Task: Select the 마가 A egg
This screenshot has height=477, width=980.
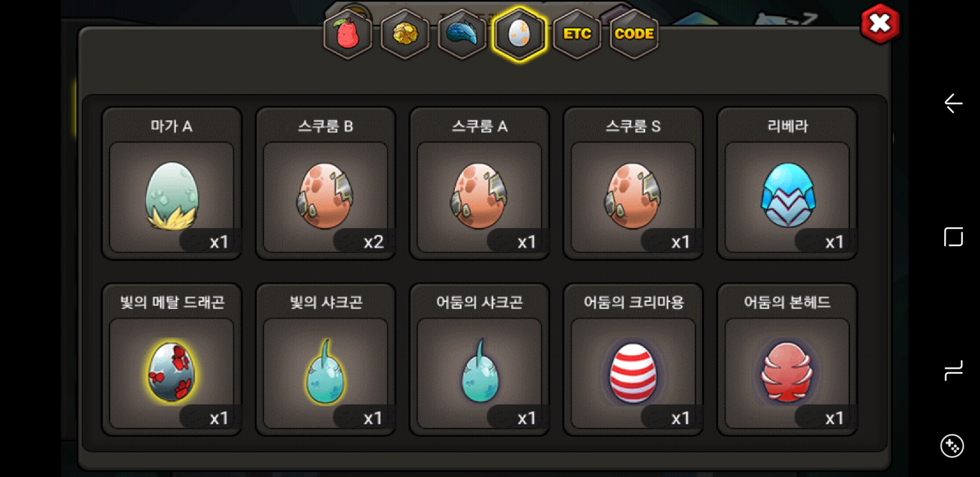Action: (172, 183)
